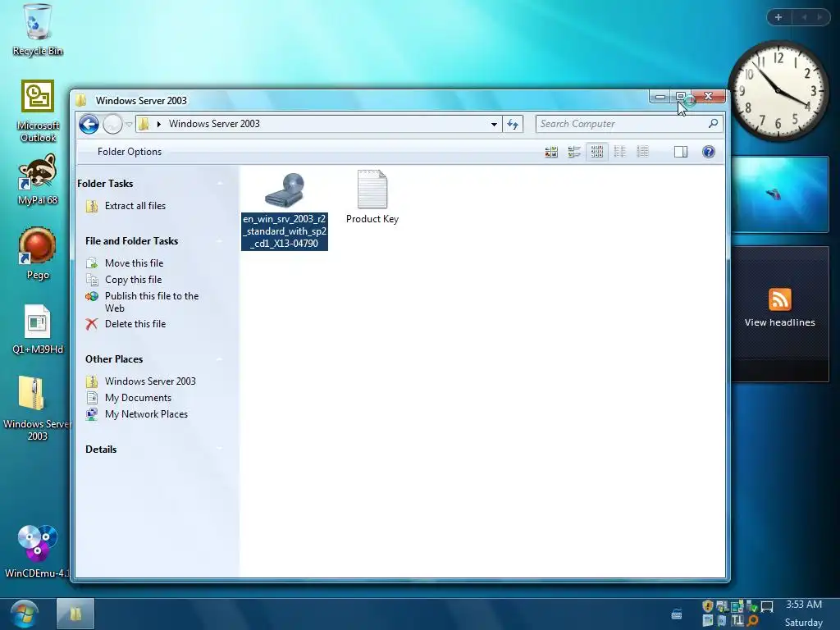The width and height of the screenshot is (840, 630).
Task: Click the greyed Forward navigation button
Action: (112, 125)
